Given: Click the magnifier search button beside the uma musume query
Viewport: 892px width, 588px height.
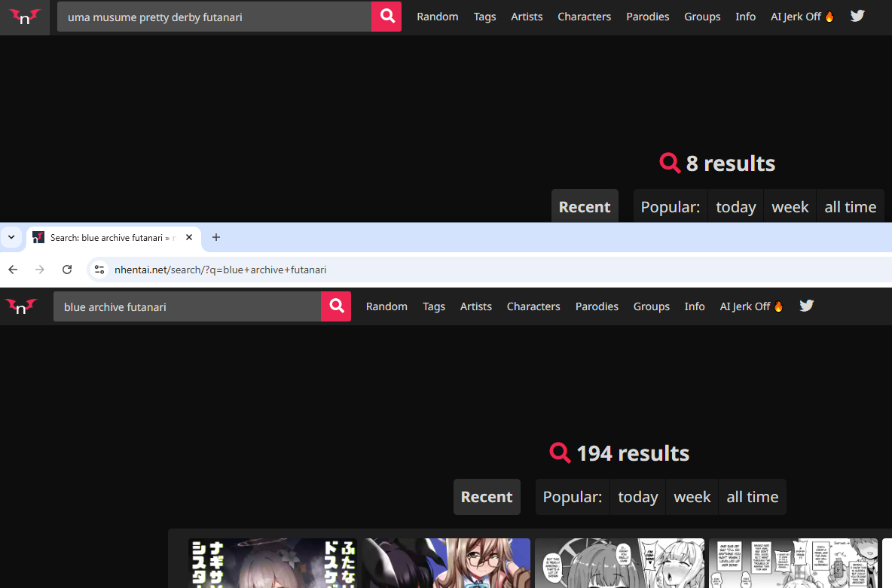Looking at the screenshot, I should tap(386, 17).
